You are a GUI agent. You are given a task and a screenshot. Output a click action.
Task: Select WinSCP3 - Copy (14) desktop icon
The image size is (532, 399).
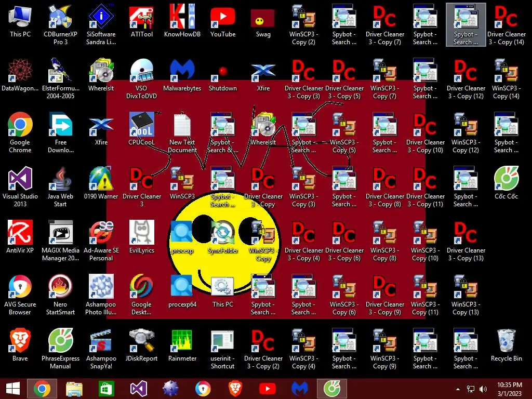pos(506,79)
